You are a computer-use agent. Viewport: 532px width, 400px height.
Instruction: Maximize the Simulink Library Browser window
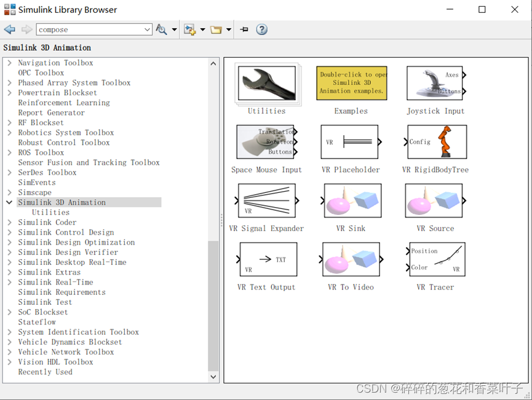(x=482, y=9)
